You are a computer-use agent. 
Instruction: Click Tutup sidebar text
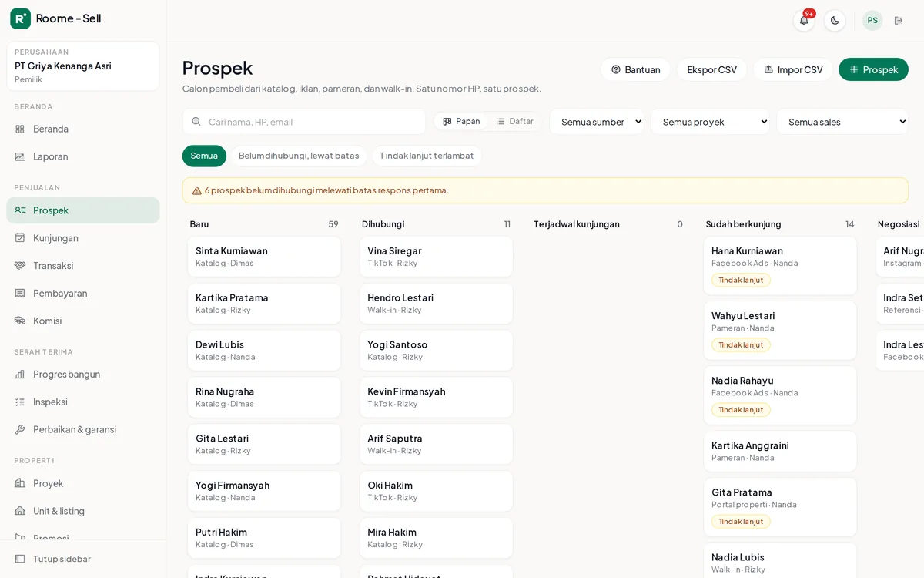point(62,559)
